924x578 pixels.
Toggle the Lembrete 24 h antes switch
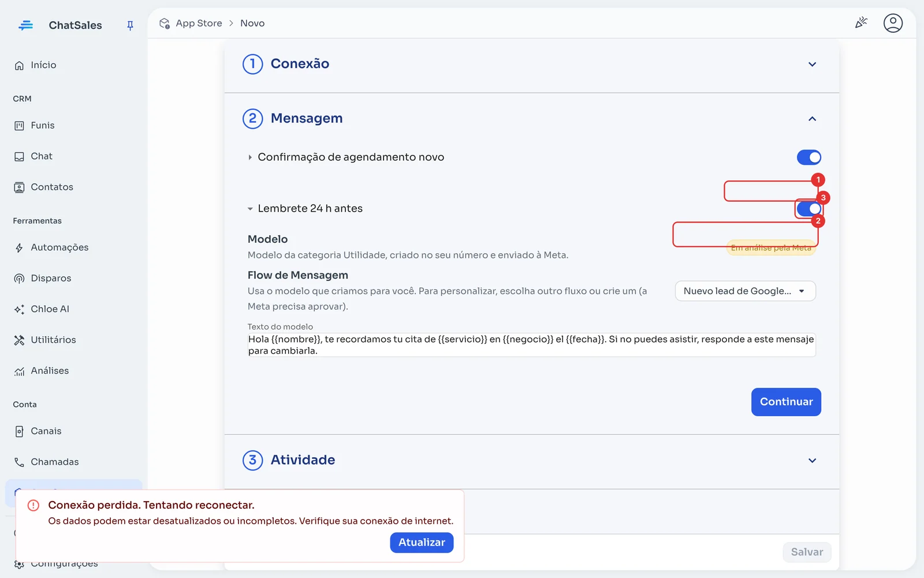pyautogui.click(x=808, y=209)
